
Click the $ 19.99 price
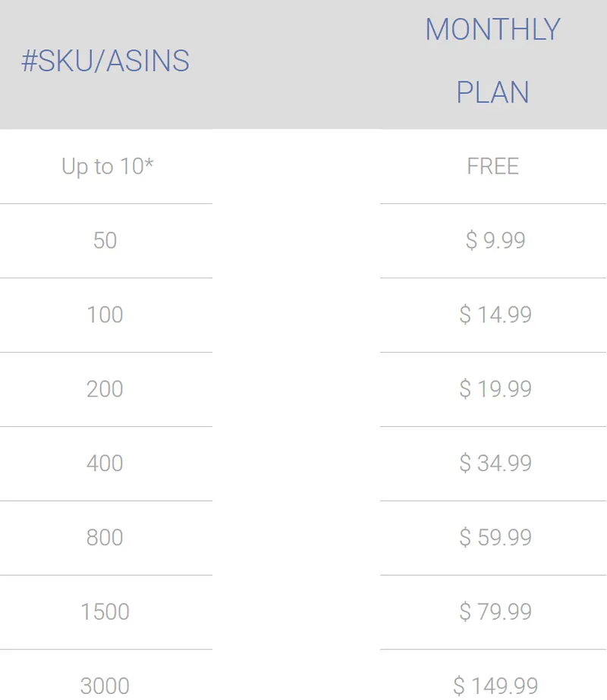(495, 389)
